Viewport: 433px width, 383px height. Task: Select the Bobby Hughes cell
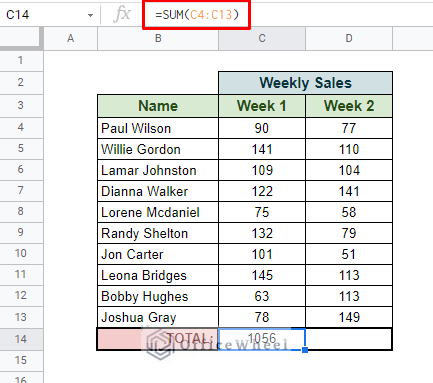click(x=158, y=296)
